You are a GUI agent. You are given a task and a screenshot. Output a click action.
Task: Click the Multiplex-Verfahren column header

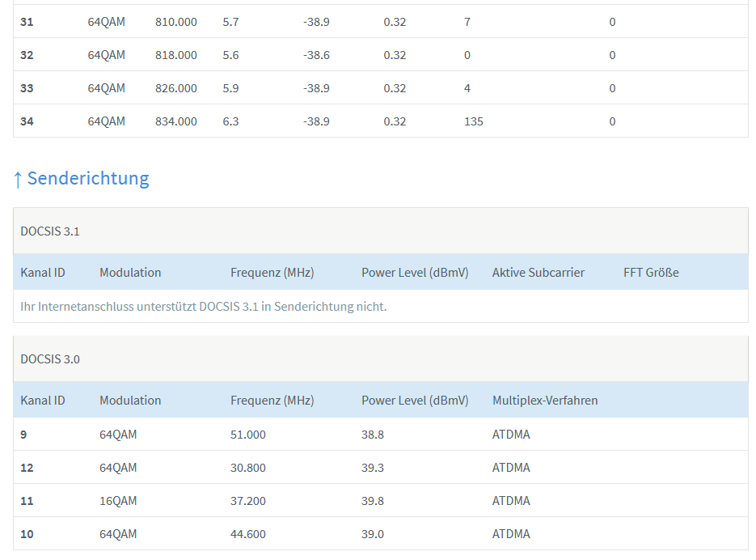(545, 401)
